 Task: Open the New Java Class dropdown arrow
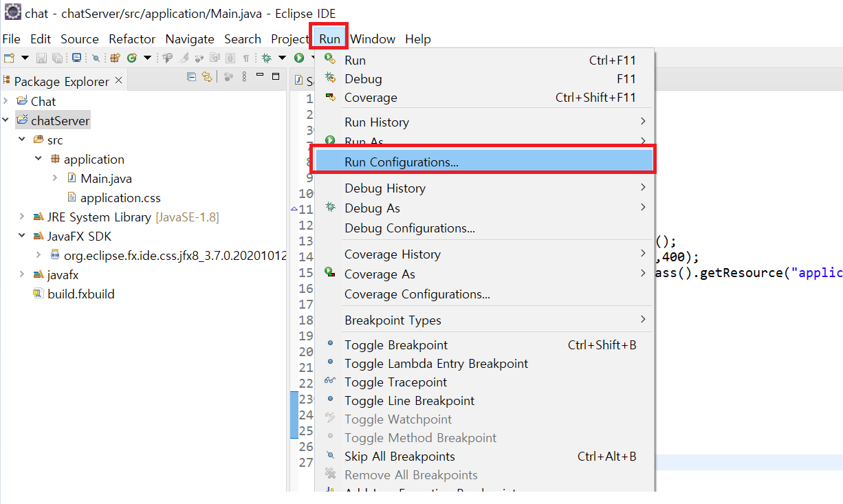[147, 58]
